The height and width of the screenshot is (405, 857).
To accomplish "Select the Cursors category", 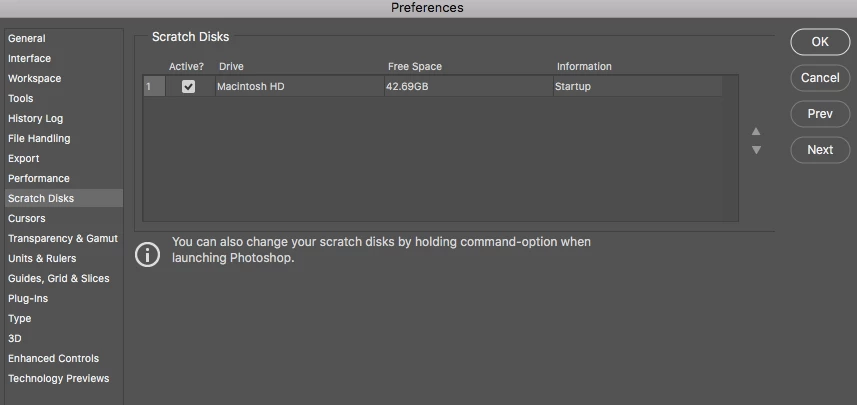I will [x=27, y=218].
